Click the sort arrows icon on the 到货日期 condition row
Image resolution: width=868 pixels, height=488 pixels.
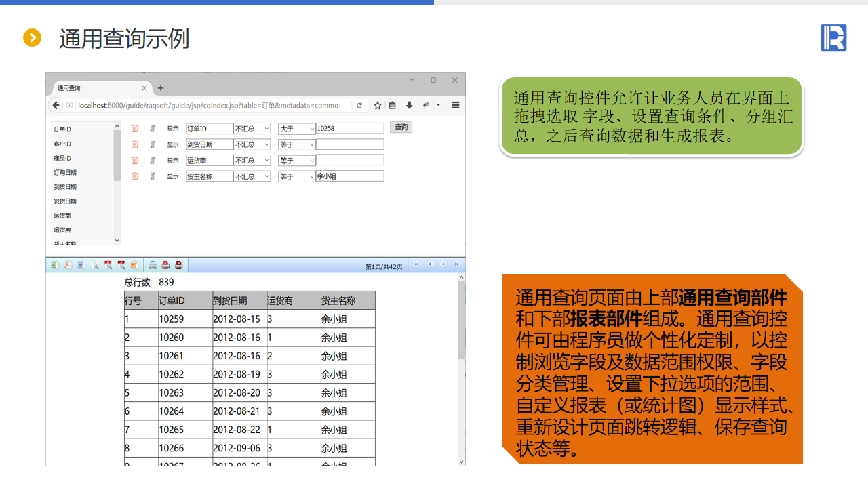[x=153, y=144]
